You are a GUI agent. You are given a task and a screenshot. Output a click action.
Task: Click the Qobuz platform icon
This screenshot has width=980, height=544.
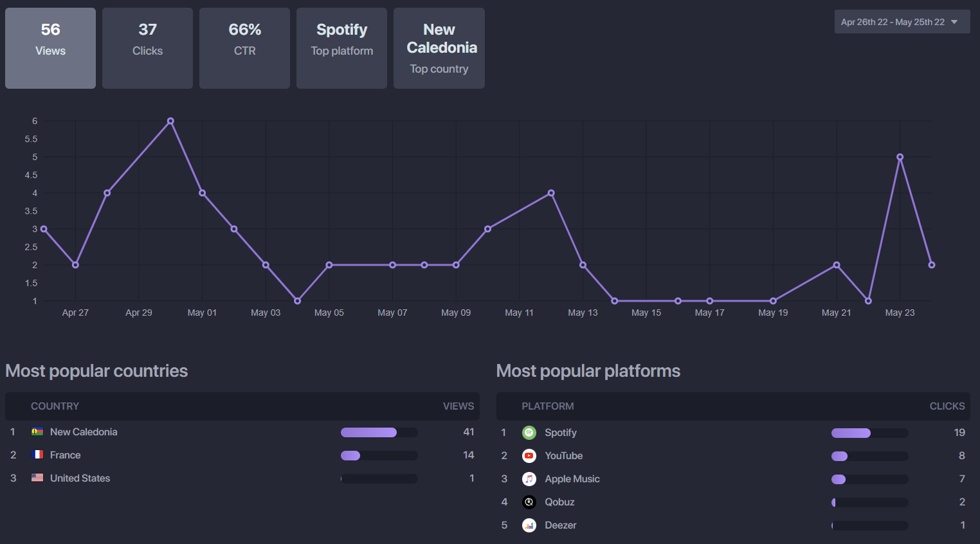pyautogui.click(x=529, y=502)
